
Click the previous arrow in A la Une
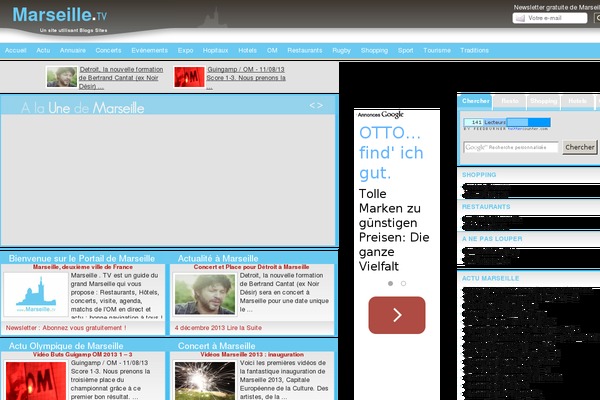click(x=312, y=106)
